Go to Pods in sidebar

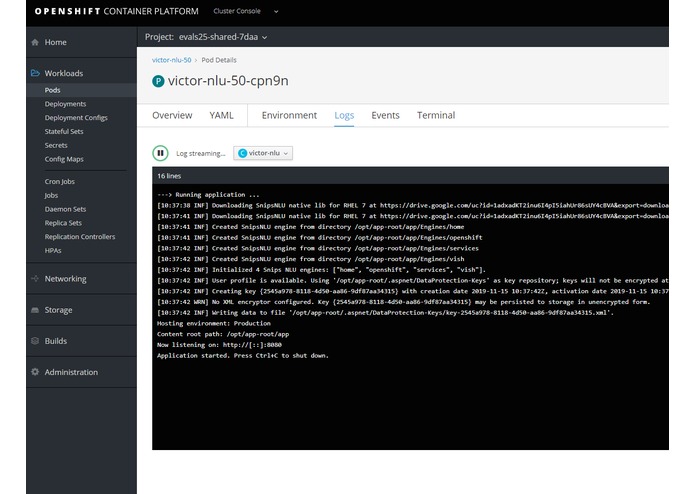[52, 90]
